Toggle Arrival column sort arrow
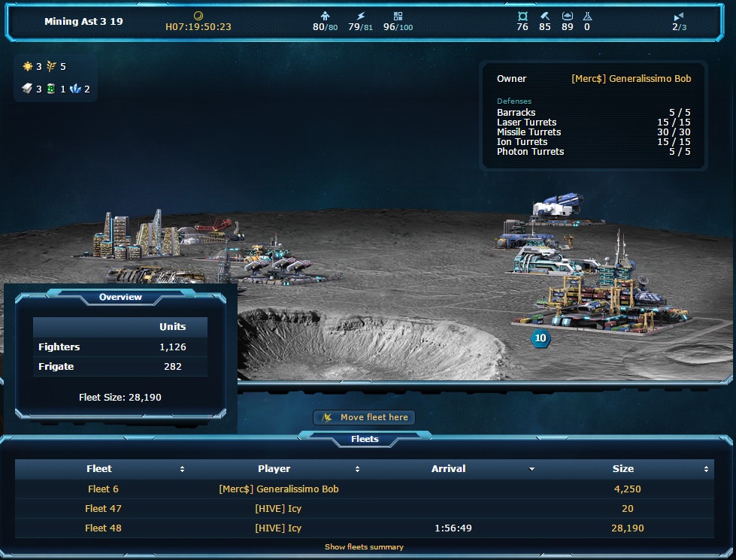Screen dimensions: 736x560 pos(532,469)
